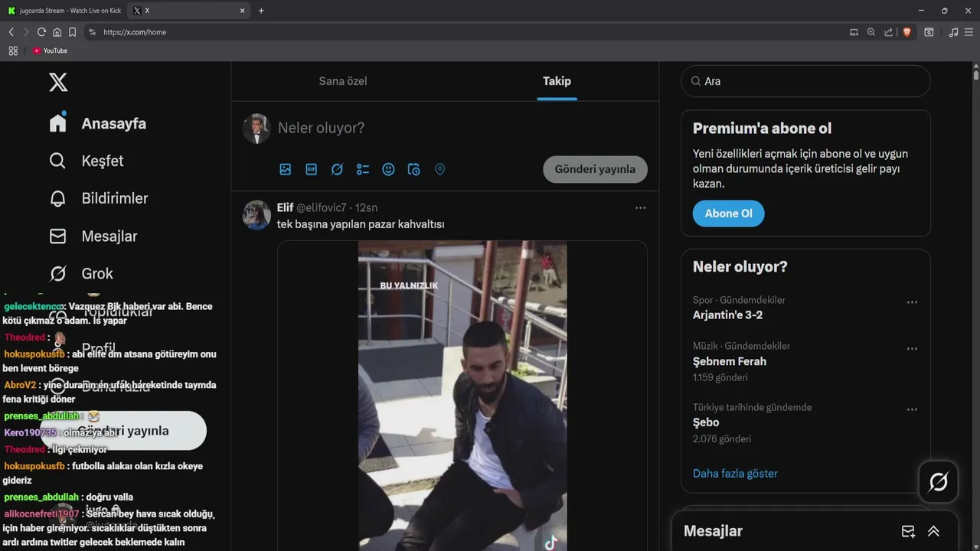Click the Grok enhance icon in composer
Viewport: 980px width, 551px height.
point(337,169)
